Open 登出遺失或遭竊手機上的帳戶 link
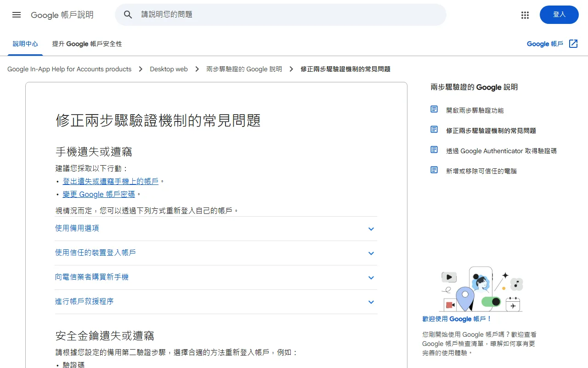 (x=111, y=182)
